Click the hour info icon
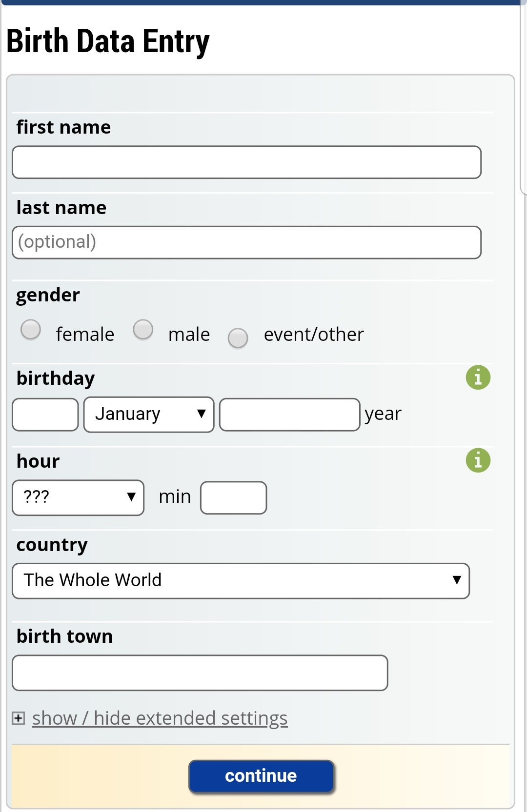The image size is (527, 812). tap(478, 460)
